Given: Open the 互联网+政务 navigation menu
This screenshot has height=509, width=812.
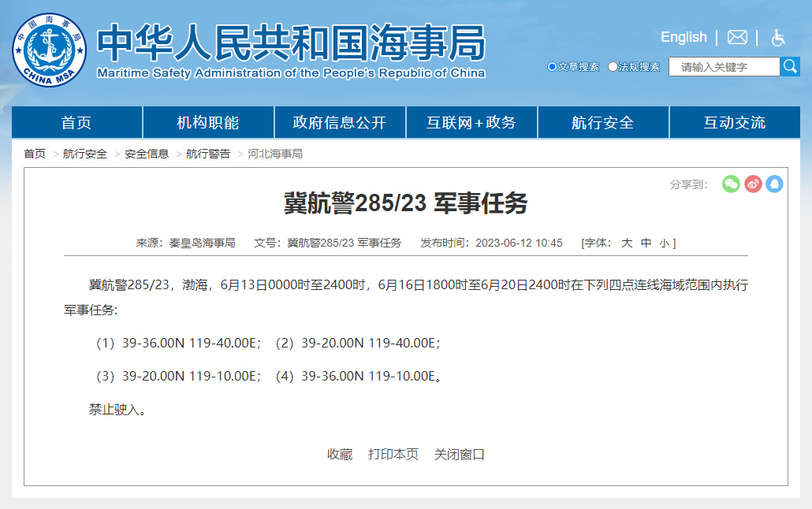Looking at the screenshot, I should click(471, 123).
